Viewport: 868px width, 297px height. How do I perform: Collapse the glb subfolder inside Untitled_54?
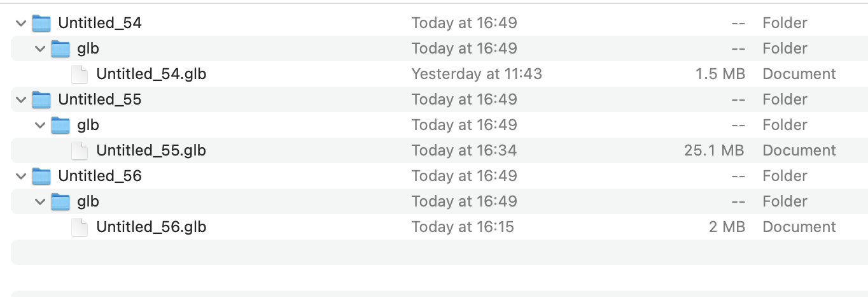coord(40,49)
